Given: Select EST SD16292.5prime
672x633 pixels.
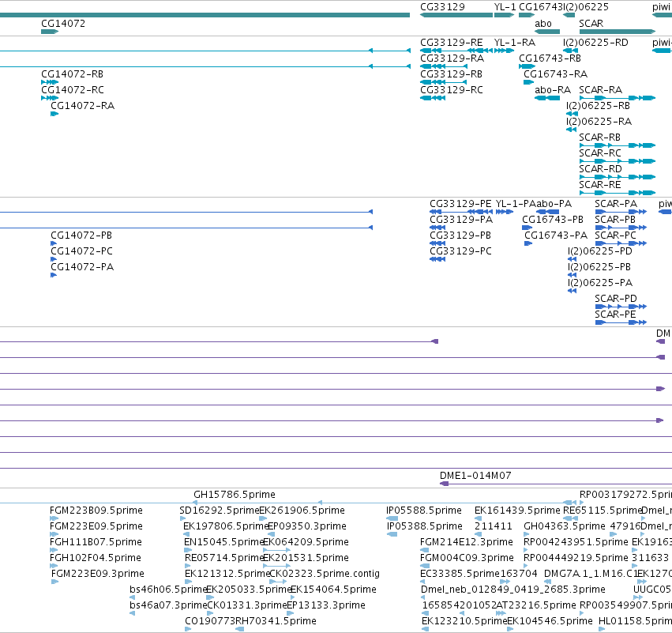Looking at the screenshot, I should [219, 511].
